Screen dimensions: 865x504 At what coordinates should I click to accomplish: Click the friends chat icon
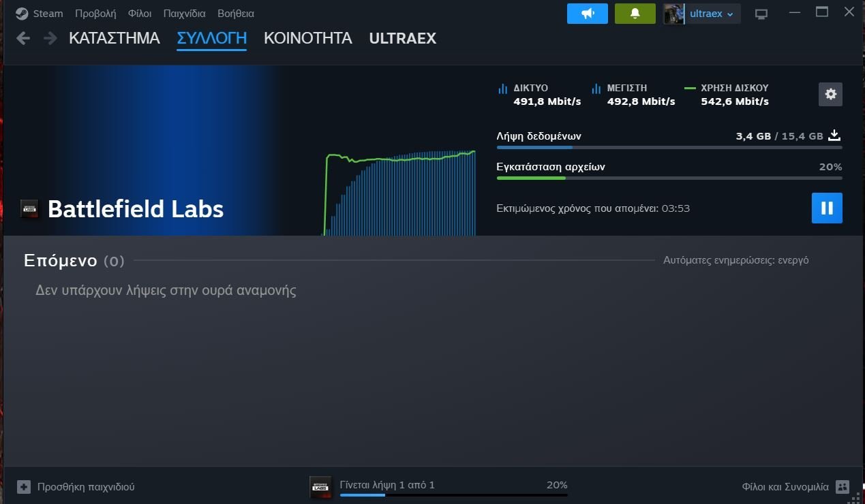[x=843, y=487]
